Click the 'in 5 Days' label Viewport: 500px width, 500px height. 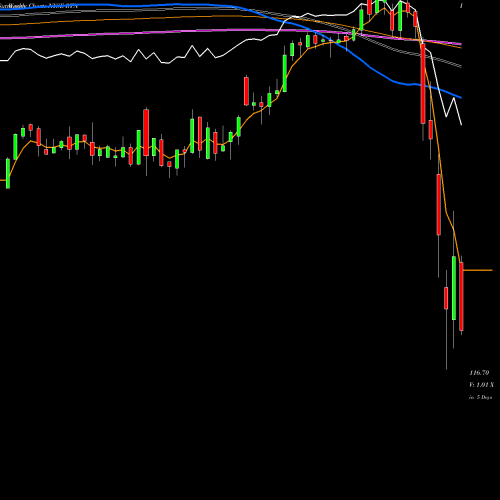480,397
